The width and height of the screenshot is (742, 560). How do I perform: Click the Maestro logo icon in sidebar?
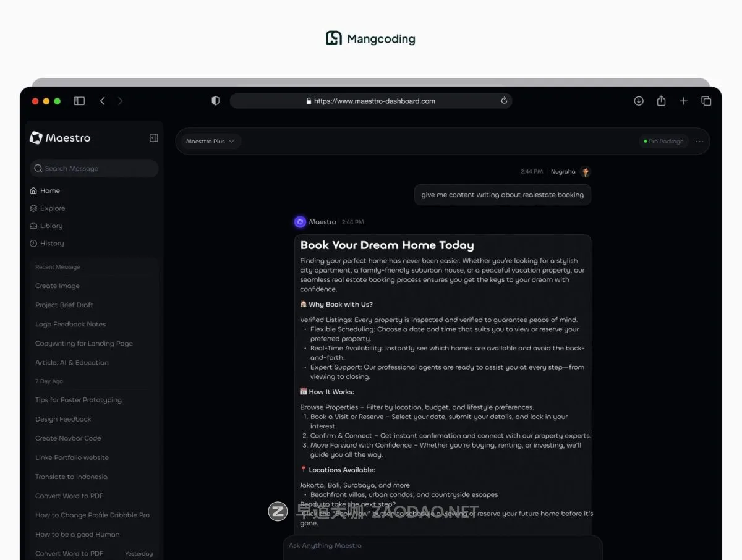pos(36,138)
